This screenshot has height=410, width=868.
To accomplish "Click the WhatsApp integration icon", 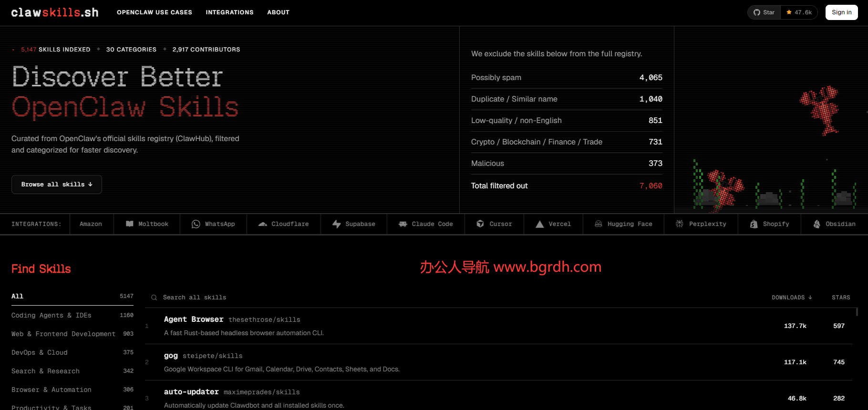I will pos(196,224).
